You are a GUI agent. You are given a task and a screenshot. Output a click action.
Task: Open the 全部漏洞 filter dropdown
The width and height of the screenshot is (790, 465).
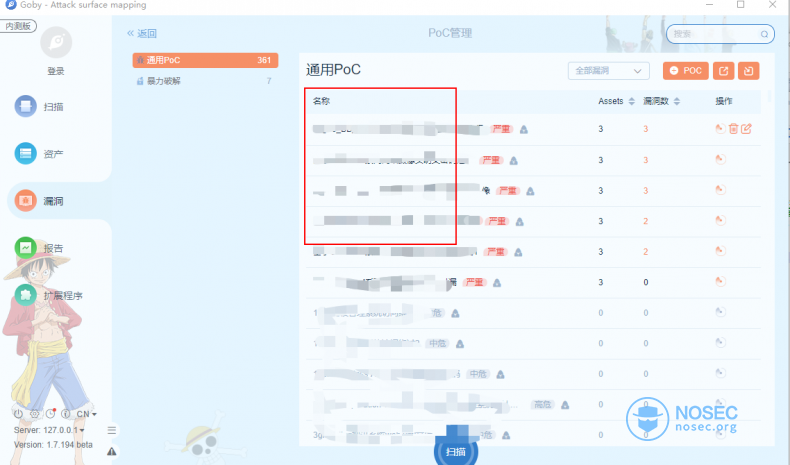point(609,71)
